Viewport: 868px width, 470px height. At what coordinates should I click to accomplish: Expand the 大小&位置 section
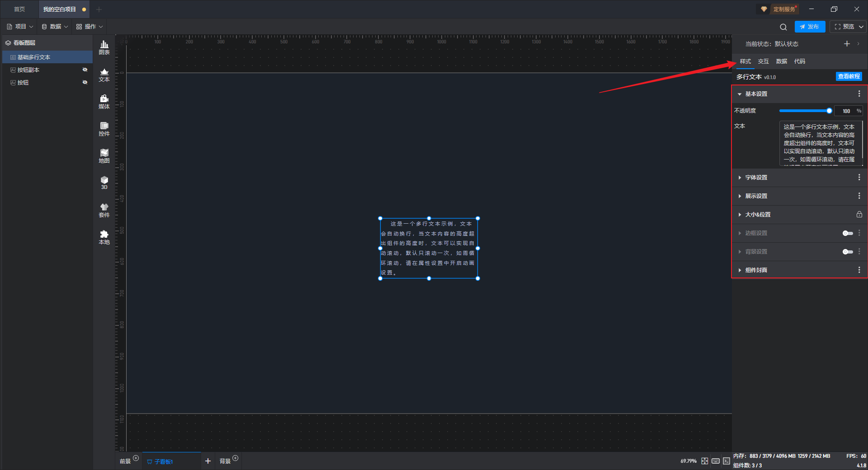[x=740, y=215]
